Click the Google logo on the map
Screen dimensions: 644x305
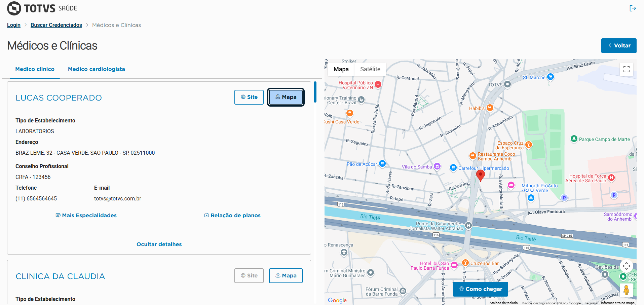point(337,300)
